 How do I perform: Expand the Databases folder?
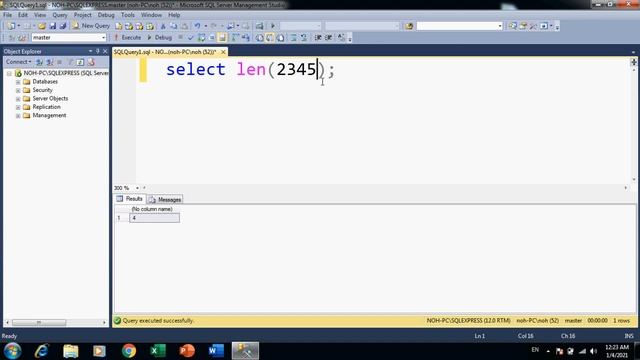(x=18, y=82)
